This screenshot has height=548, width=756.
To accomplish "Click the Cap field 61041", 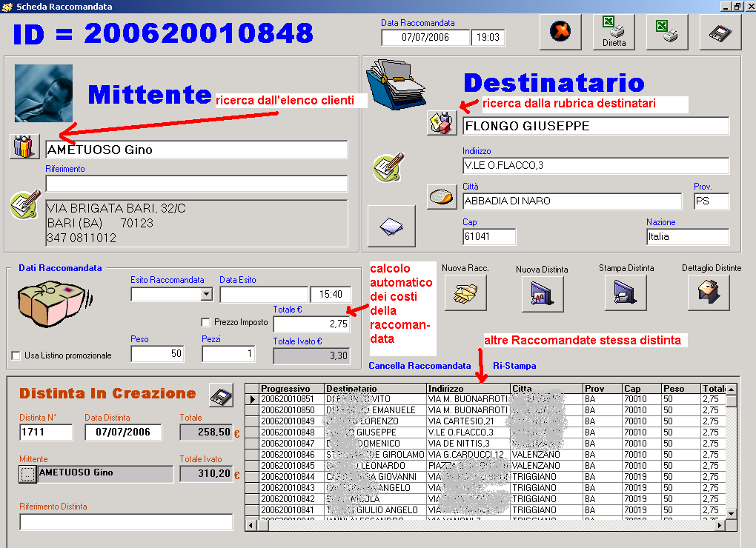I will pos(489,237).
